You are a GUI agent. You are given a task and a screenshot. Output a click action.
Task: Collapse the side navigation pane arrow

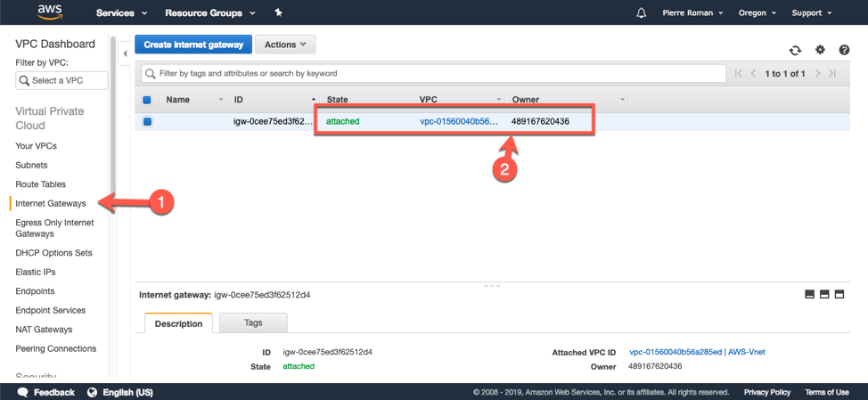(125, 53)
